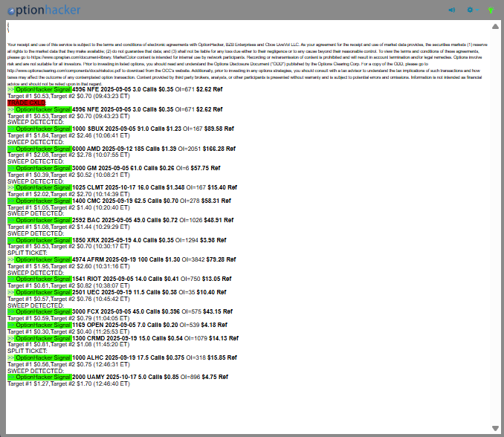Select the AMD 185 Calls signal tag
The width and height of the screenshot is (504, 437).
[43, 149]
